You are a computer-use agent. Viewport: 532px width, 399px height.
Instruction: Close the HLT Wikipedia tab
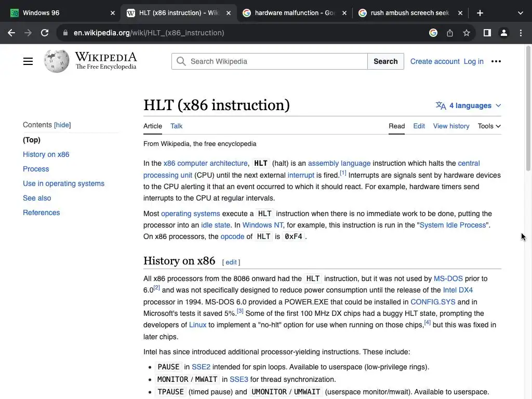click(229, 13)
